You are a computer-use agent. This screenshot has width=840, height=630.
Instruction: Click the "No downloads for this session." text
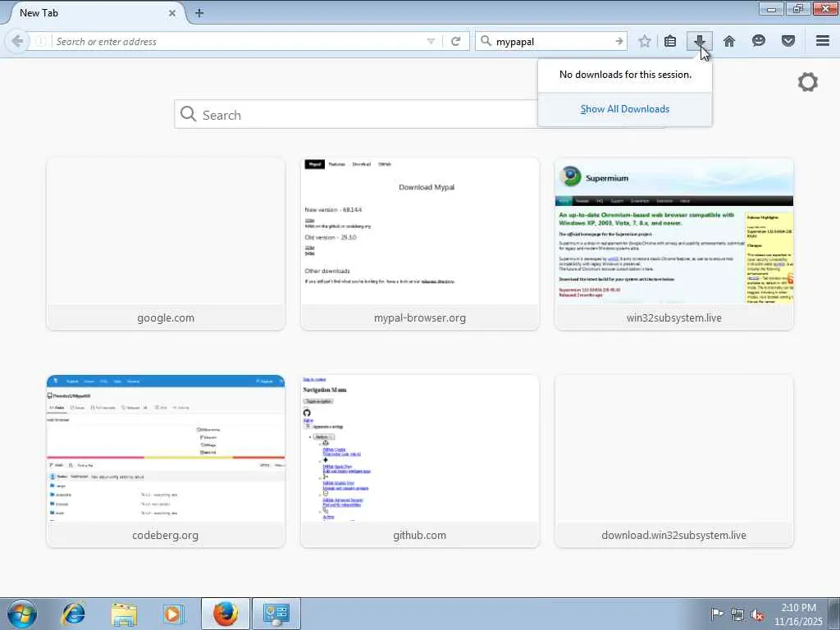tap(625, 75)
